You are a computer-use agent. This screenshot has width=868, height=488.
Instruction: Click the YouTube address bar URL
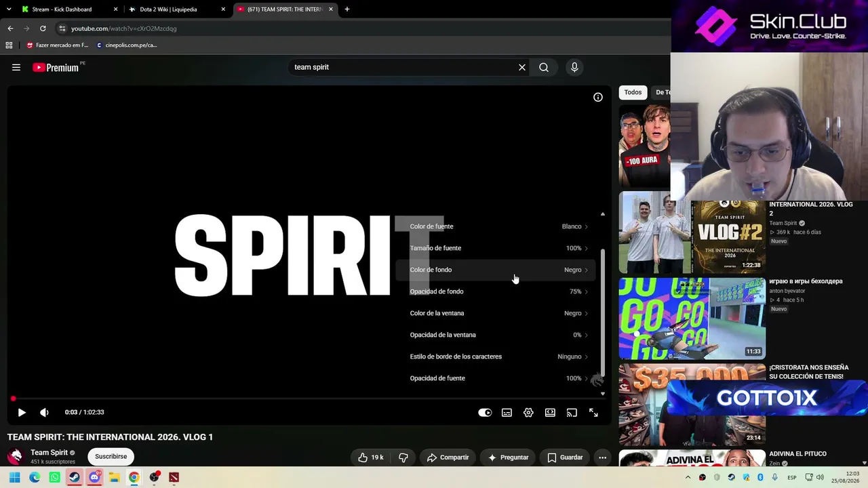123,28
